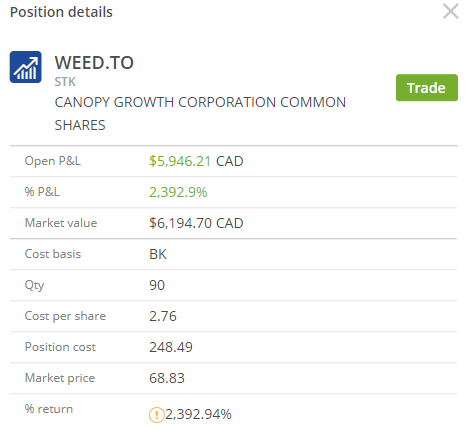Click the Open P&L label
This screenshot has height=429, width=470.
pyautogui.click(x=53, y=161)
